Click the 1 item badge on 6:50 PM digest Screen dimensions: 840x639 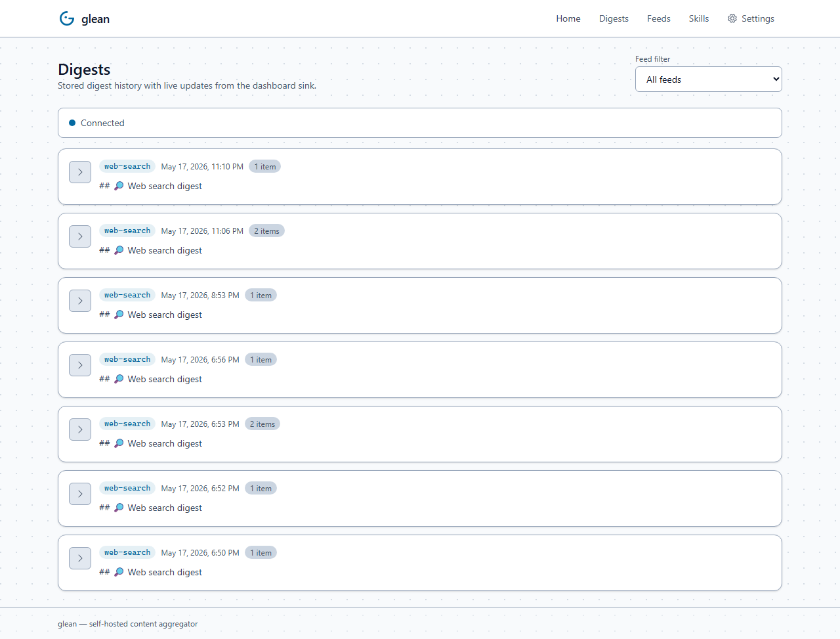click(x=261, y=553)
